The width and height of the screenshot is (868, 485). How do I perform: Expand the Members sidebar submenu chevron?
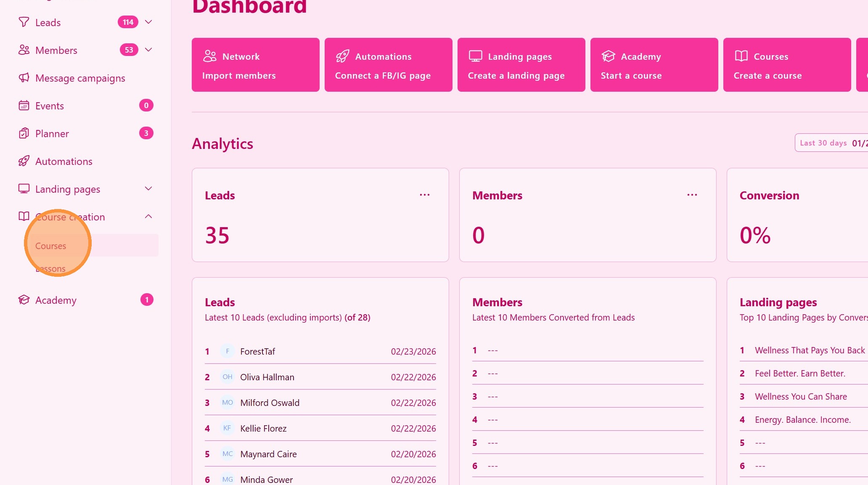148,50
